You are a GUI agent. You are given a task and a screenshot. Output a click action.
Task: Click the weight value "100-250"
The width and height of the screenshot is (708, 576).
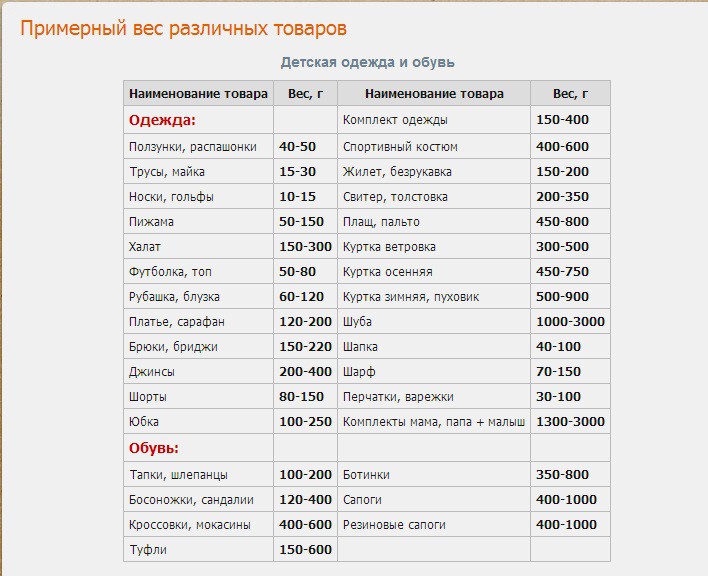(x=305, y=422)
